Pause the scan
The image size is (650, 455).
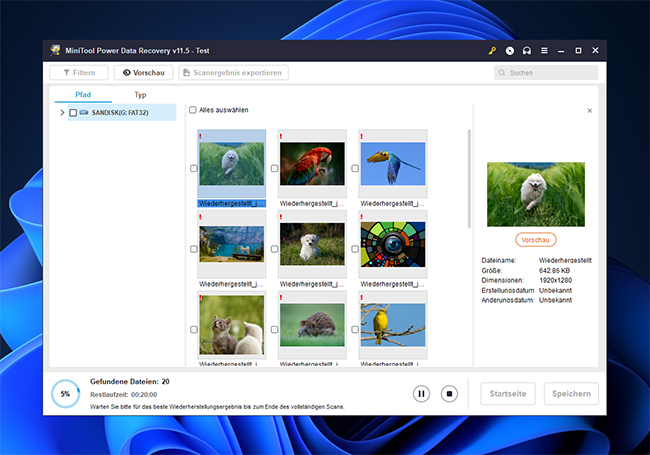point(421,394)
